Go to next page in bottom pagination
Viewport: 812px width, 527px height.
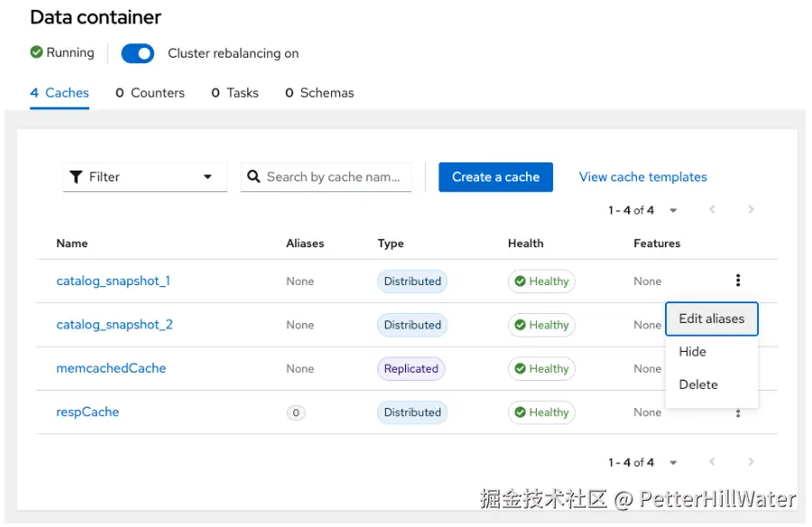click(751, 462)
